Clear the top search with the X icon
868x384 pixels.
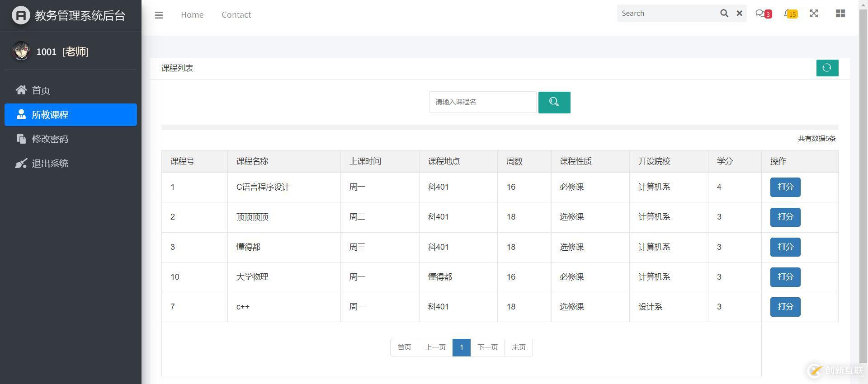click(x=740, y=14)
